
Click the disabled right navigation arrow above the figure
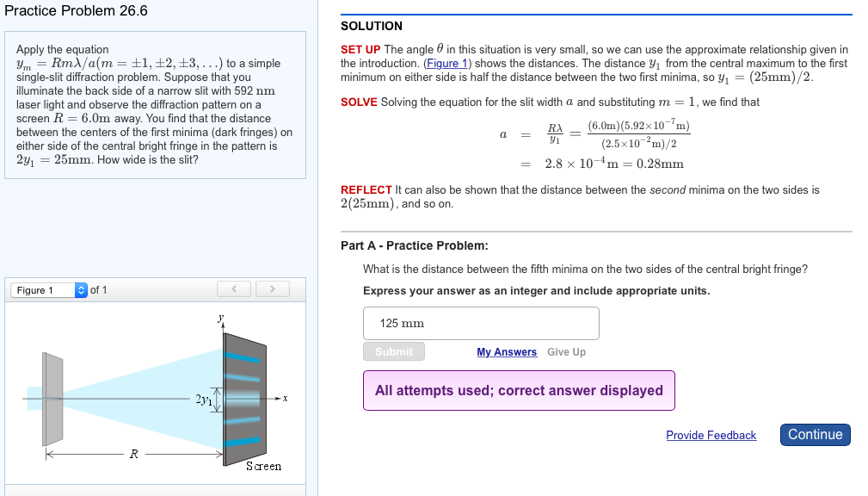click(272, 289)
